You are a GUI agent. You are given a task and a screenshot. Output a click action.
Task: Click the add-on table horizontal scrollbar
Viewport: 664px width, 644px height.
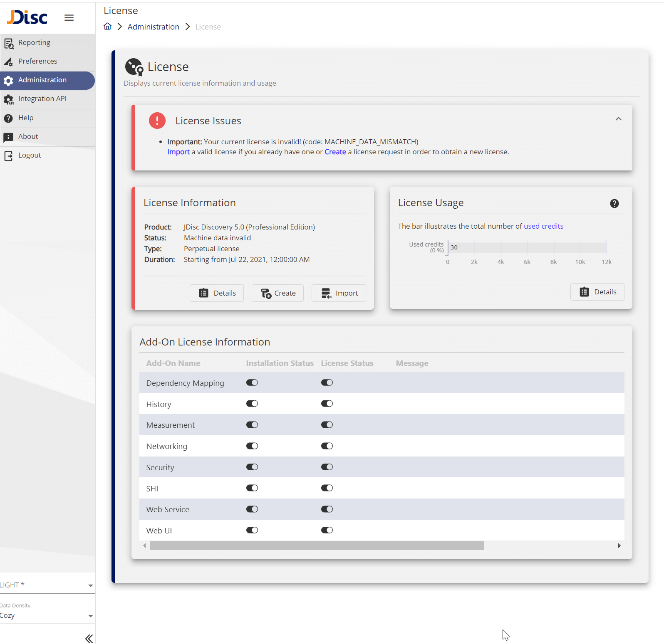(317, 546)
